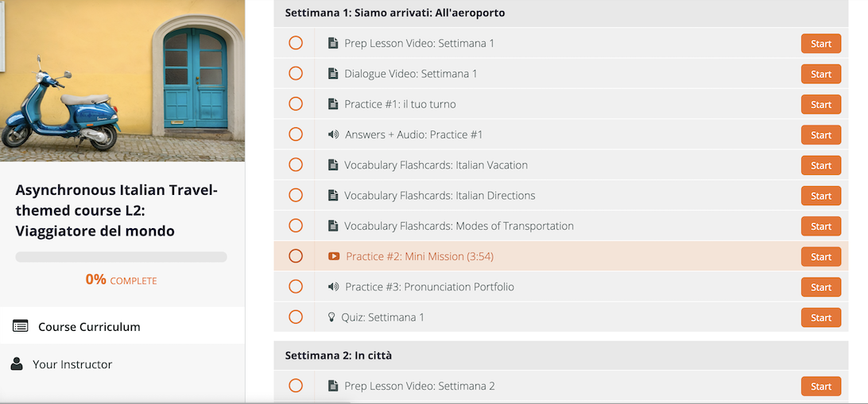Click document icon beside Italian Directions flashcards
This screenshot has height=404, width=868.
(333, 195)
